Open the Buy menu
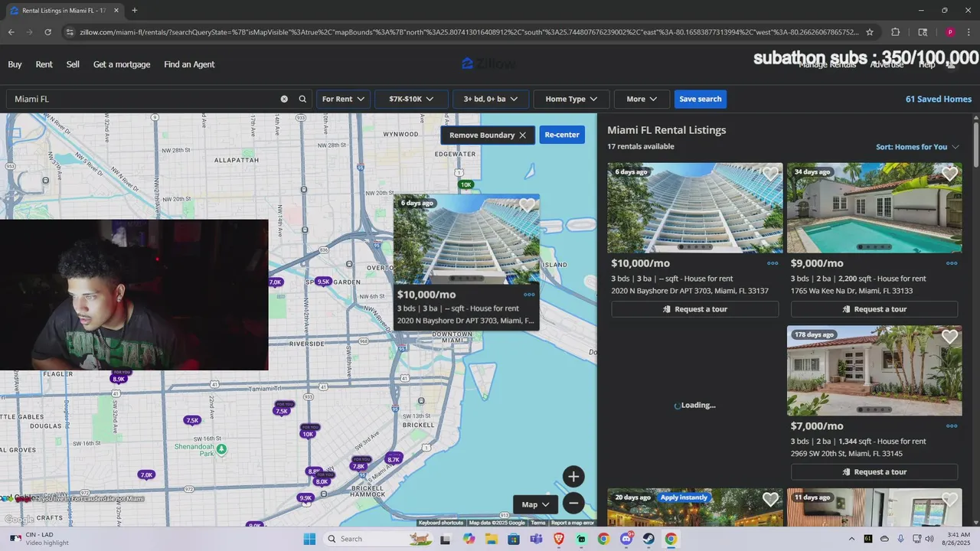Image resolution: width=980 pixels, height=551 pixels. 15,64
